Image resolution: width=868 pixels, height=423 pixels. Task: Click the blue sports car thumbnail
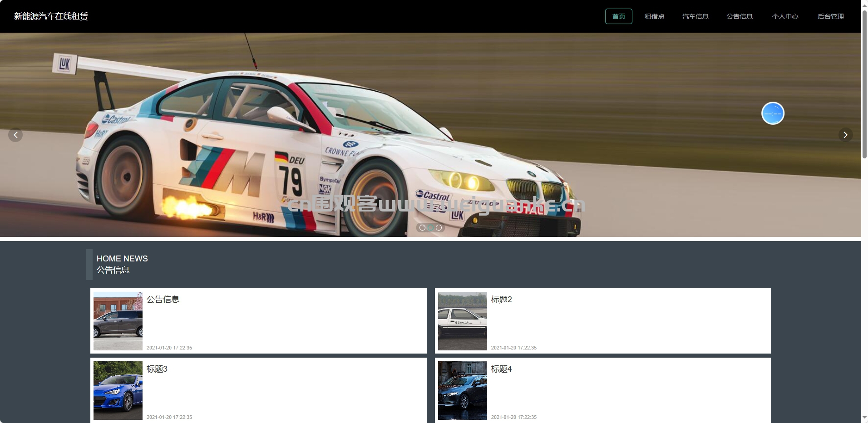[118, 390]
